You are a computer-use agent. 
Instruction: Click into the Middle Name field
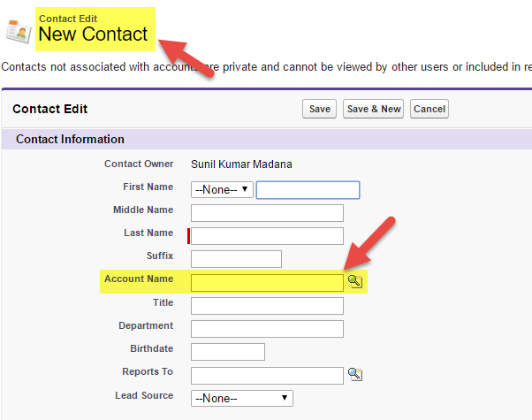pyautogui.click(x=267, y=212)
